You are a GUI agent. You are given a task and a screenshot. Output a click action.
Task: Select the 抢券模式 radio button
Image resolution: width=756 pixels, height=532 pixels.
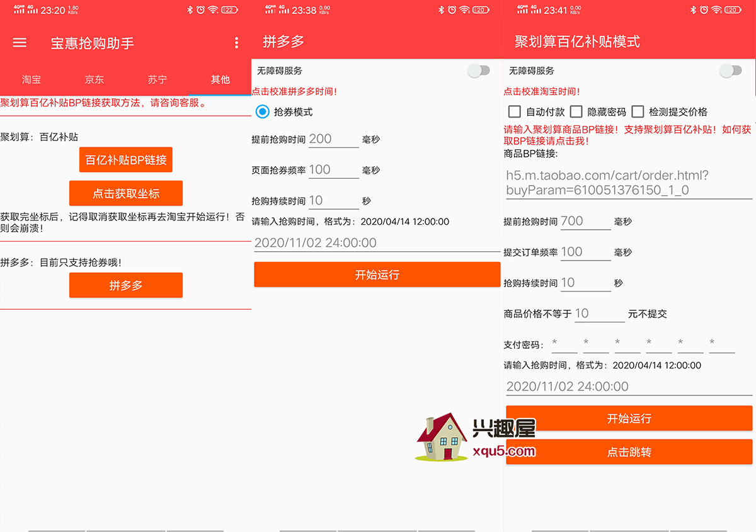[x=263, y=112]
